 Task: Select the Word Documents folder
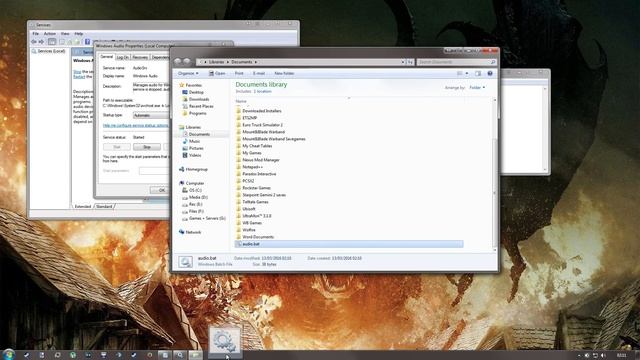(x=255, y=237)
